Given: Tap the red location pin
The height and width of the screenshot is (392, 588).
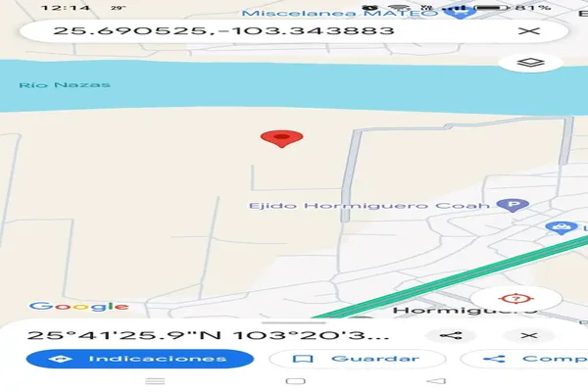Looking at the screenshot, I should click(281, 139).
